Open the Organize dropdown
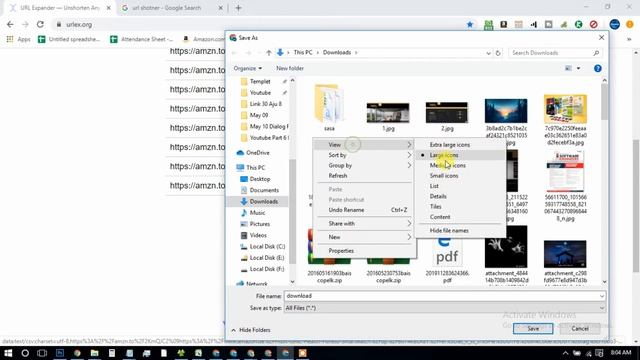Image resolution: width=640 pixels, height=360 pixels. click(248, 69)
